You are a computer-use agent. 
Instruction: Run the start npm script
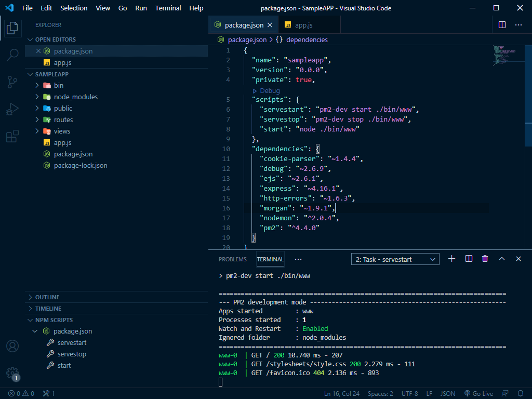64,365
